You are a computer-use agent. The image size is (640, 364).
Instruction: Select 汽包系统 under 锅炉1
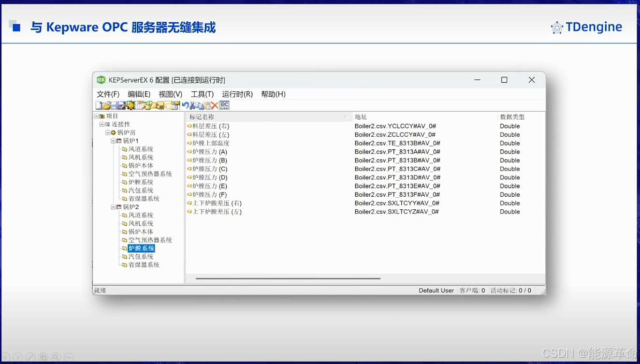pyautogui.click(x=141, y=190)
